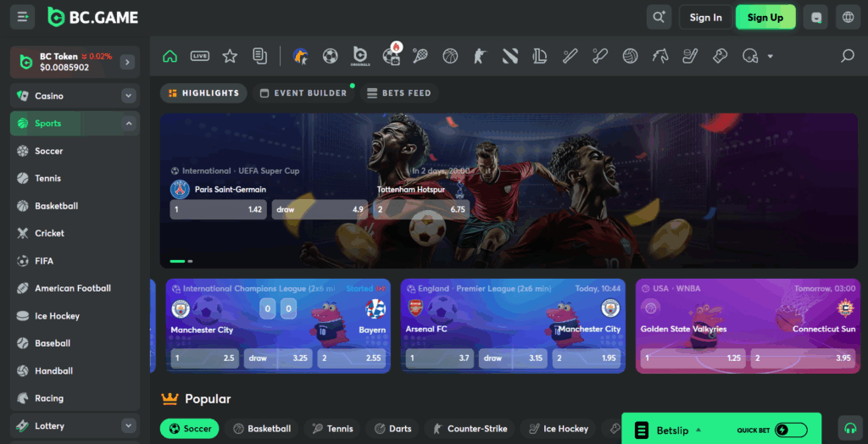Screen dimensions: 868x444
Task: Expand the Casino sidebar section
Action: 129,96
